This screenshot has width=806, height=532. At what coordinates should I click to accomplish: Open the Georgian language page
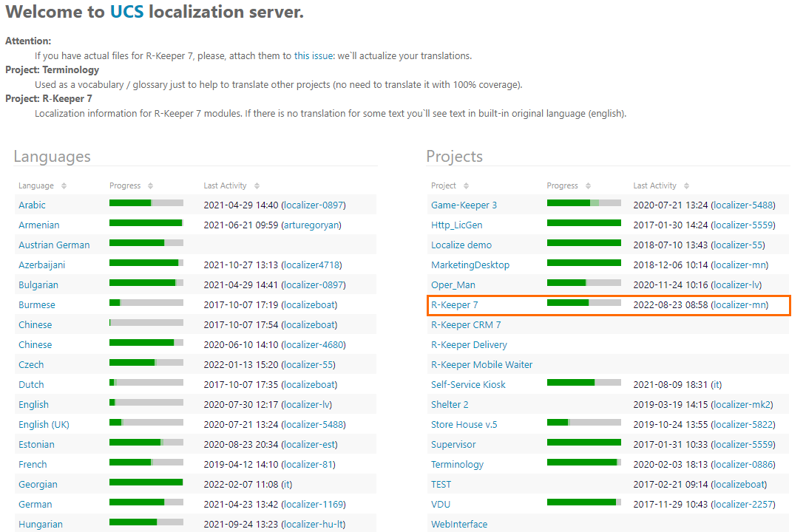38,485
